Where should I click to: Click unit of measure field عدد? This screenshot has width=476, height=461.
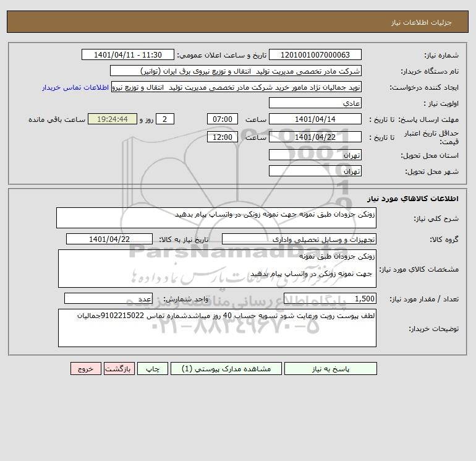click(108, 298)
